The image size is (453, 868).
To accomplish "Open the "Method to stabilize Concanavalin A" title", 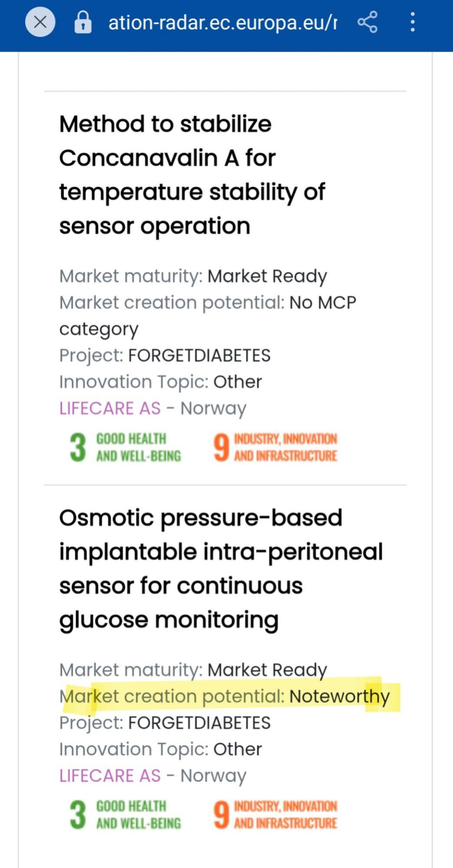I will point(192,174).
